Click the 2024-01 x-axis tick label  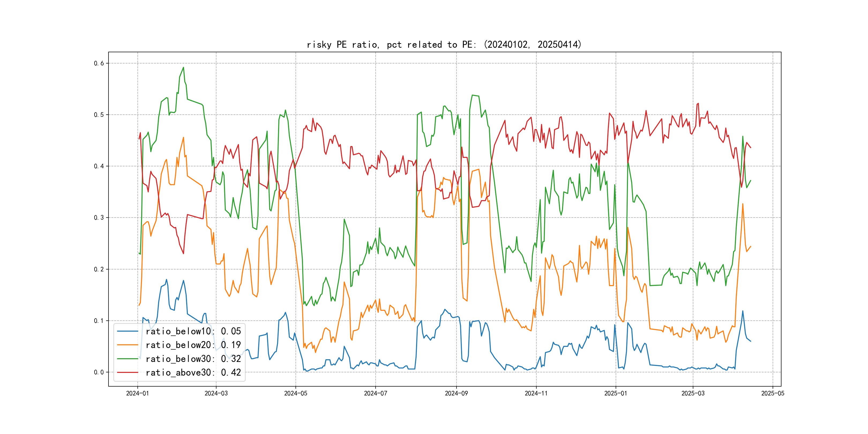pyautogui.click(x=137, y=393)
